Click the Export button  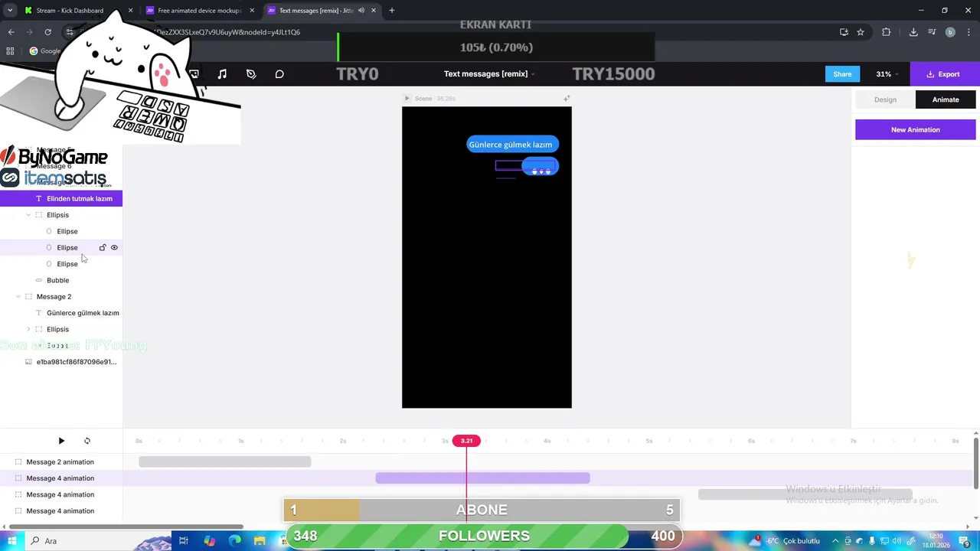click(x=943, y=74)
